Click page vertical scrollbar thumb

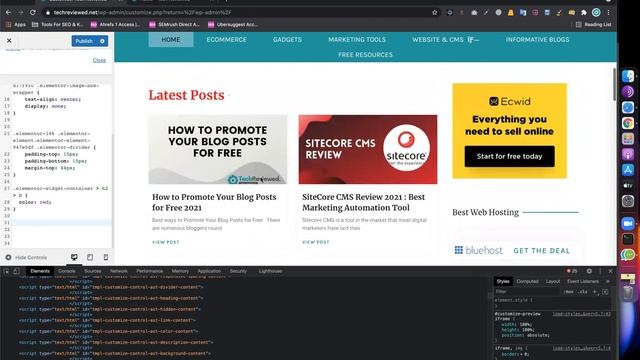pyautogui.click(x=614, y=84)
